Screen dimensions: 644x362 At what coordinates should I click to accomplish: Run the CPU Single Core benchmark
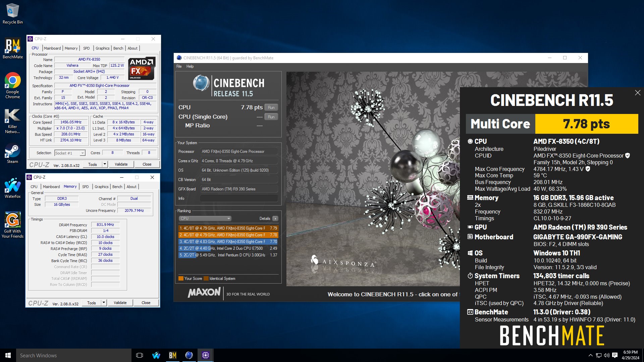pyautogui.click(x=271, y=117)
